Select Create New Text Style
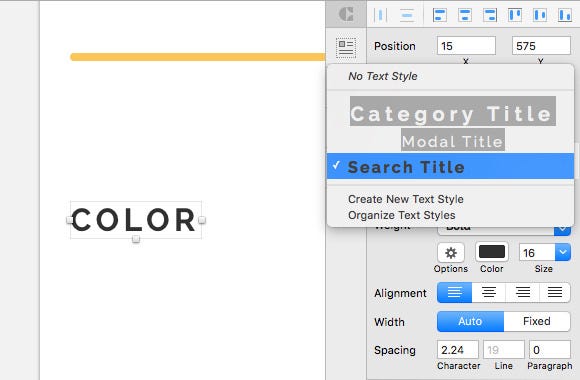 [405, 199]
